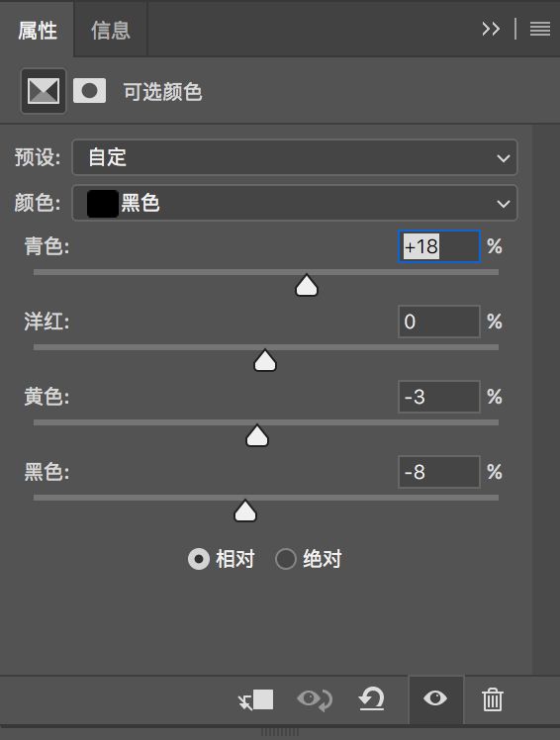Open the panel hamburger menu
560x740 pixels.
tap(539, 29)
